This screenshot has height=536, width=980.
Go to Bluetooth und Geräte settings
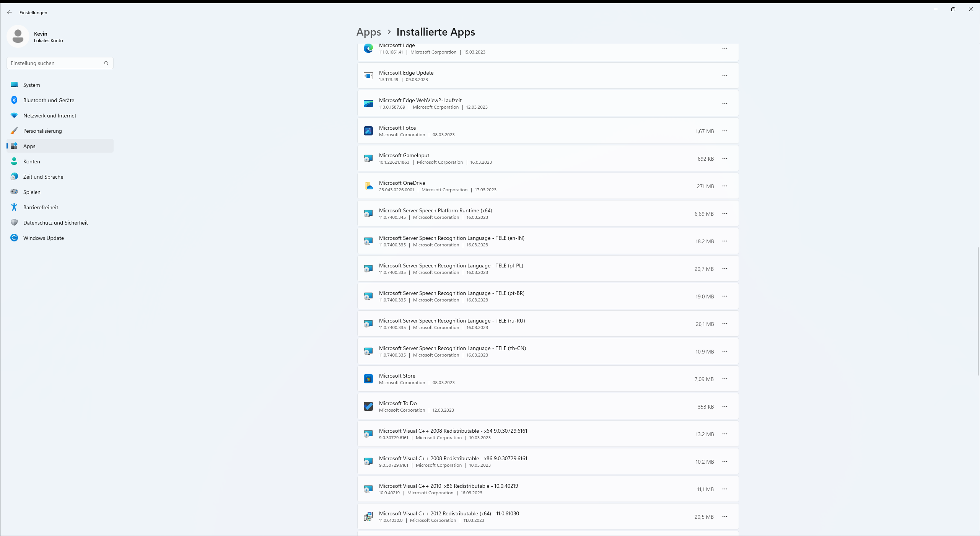[x=49, y=100]
